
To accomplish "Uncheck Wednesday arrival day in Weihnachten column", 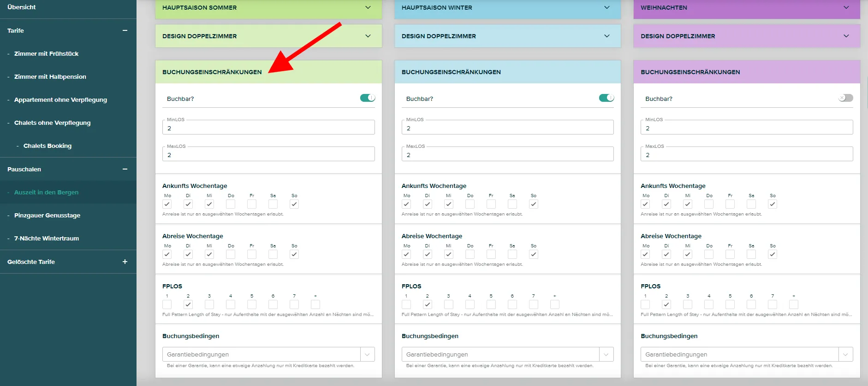I will tap(688, 204).
